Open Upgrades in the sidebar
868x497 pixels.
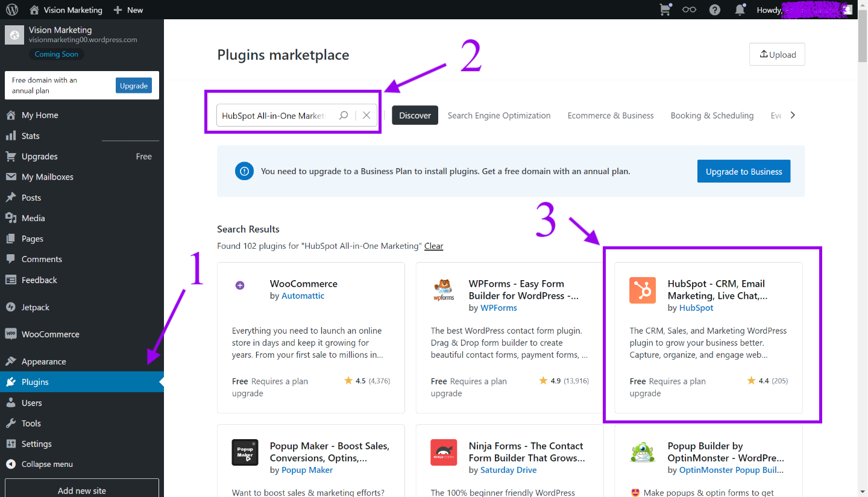pyautogui.click(x=82, y=156)
